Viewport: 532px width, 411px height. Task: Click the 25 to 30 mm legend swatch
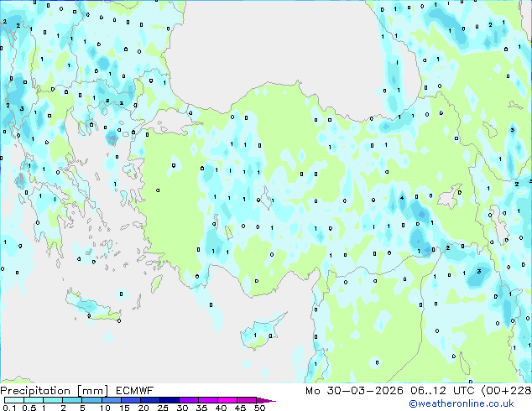click(169, 400)
